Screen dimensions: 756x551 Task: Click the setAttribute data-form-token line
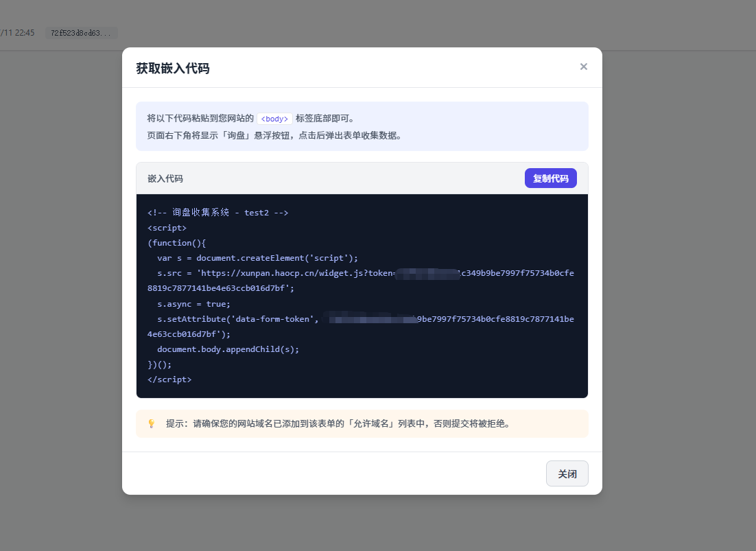click(361, 327)
